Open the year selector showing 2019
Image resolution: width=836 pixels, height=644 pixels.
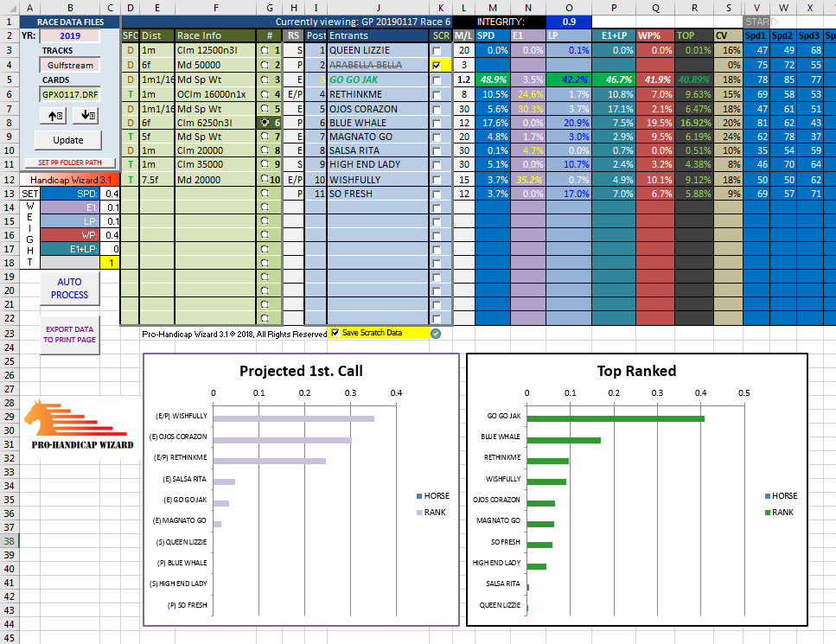(x=68, y=35)
